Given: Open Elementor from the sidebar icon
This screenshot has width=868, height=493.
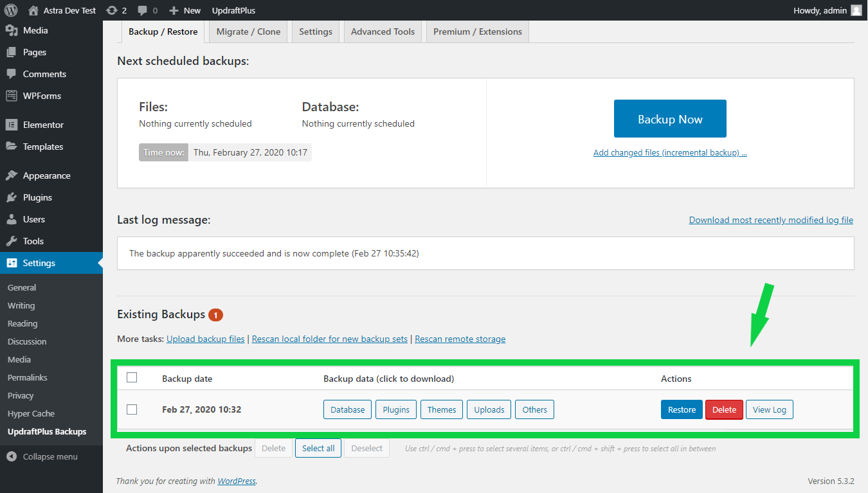Looking at the screenshot, I should (12, 125).
